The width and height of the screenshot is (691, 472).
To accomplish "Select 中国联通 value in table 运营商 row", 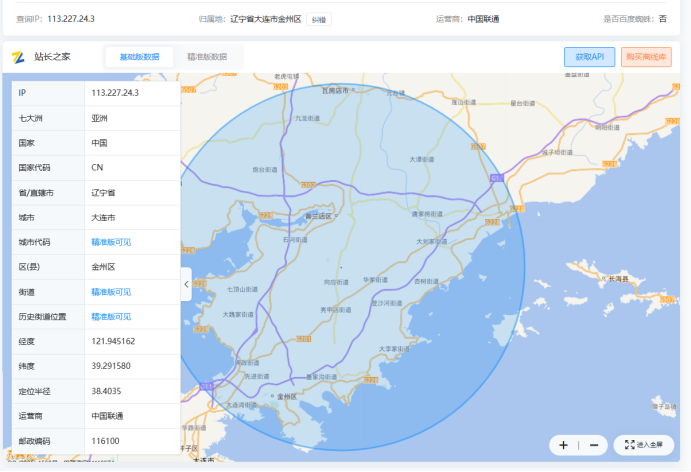I will (x=107, y=416).
